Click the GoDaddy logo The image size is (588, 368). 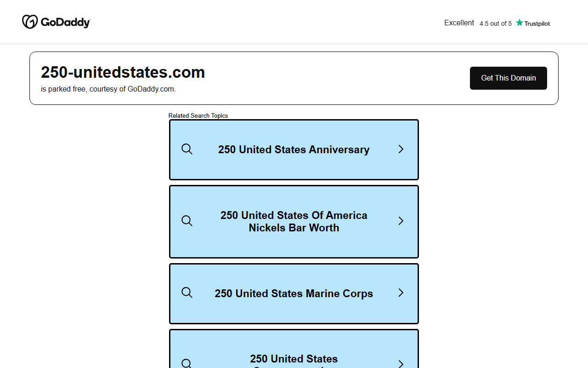point(56,22)
